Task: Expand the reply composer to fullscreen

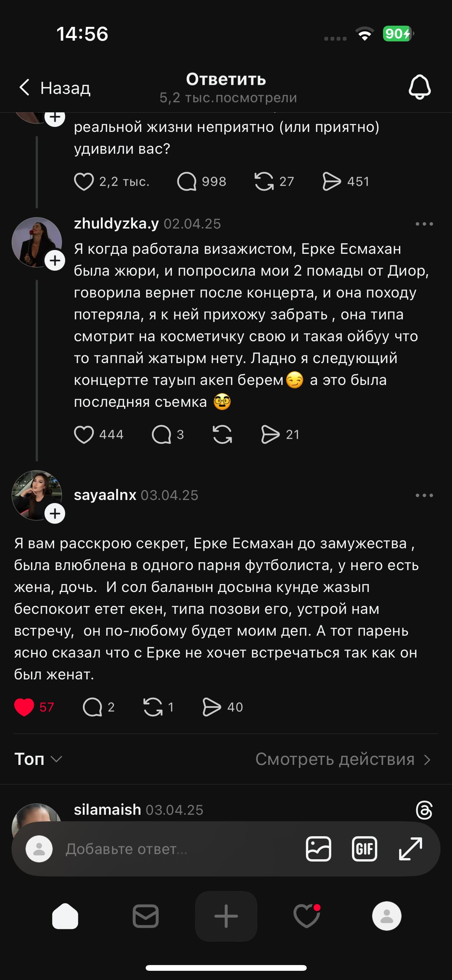Action: coord(411,849)
